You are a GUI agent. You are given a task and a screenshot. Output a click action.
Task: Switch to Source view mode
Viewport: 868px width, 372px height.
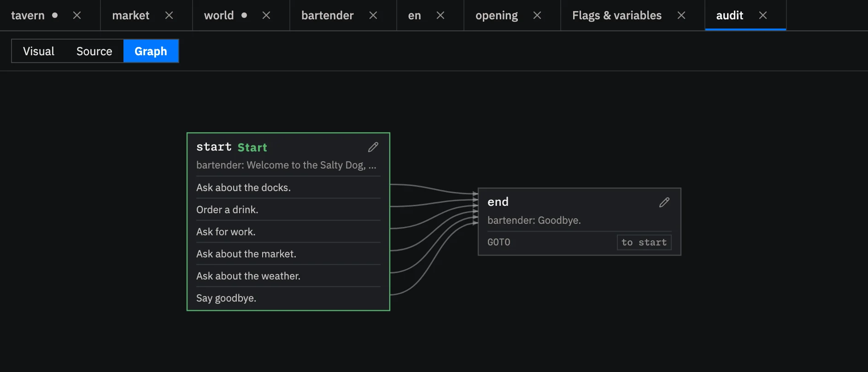pos(94,51)
